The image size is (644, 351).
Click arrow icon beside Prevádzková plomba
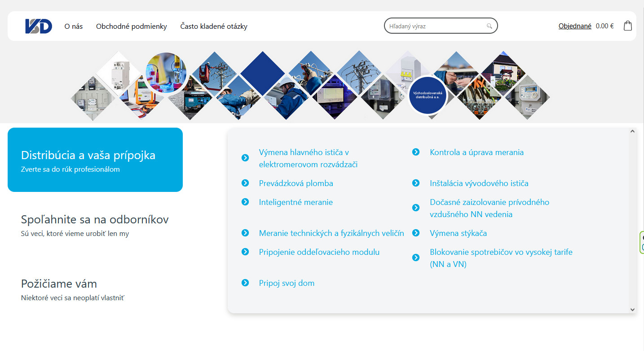[x=245, y=183]
